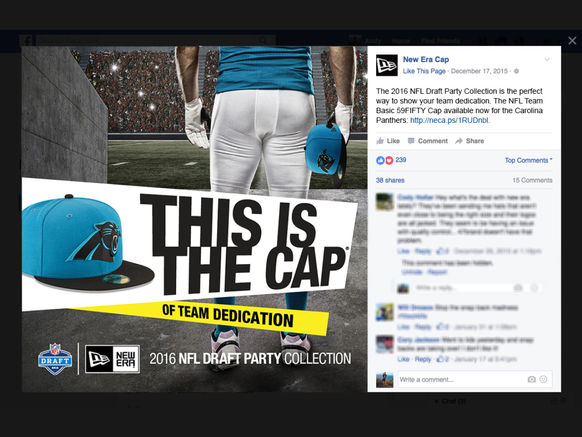Open the New Era Cap page name link
Viewport: 582px width, 437px height.
[426, 59]
